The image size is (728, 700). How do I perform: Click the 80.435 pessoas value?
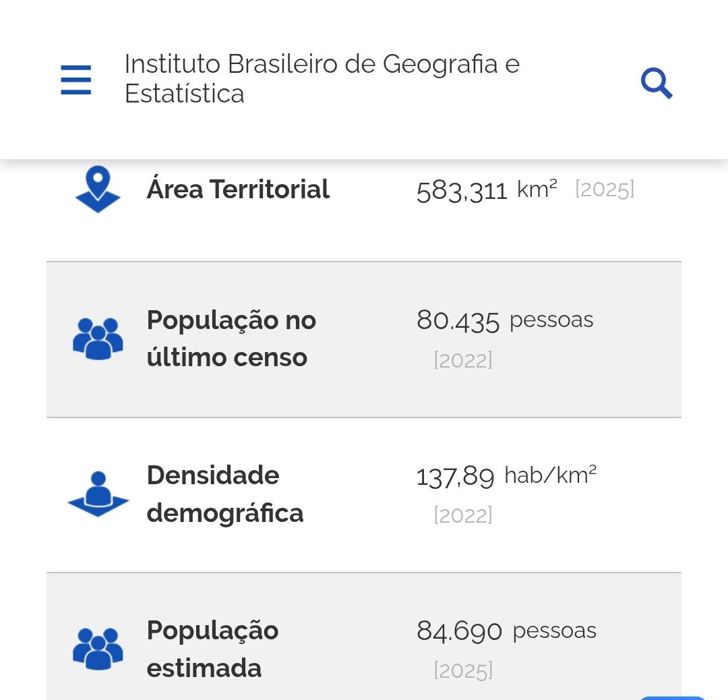point(505,320)
